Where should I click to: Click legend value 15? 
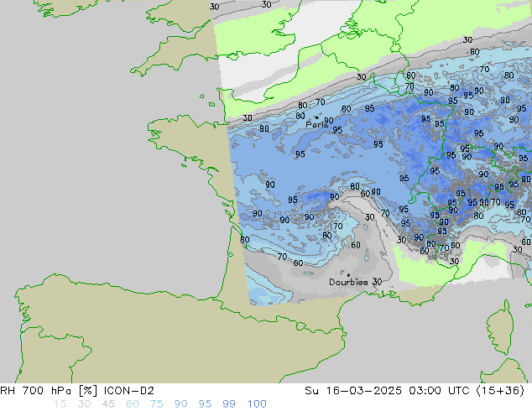(x=60, y=404)
